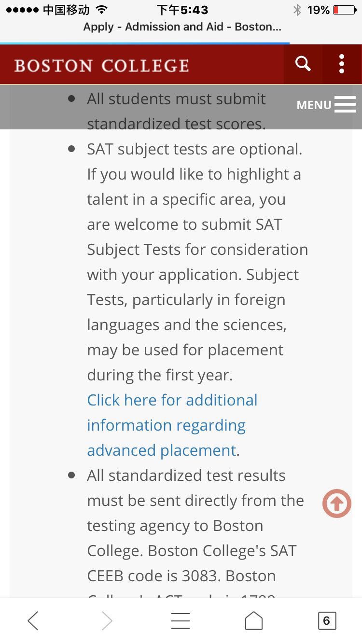Screen dimensions: 362x644
Task: Tap the page title in address bar
Action: [182, 27]
